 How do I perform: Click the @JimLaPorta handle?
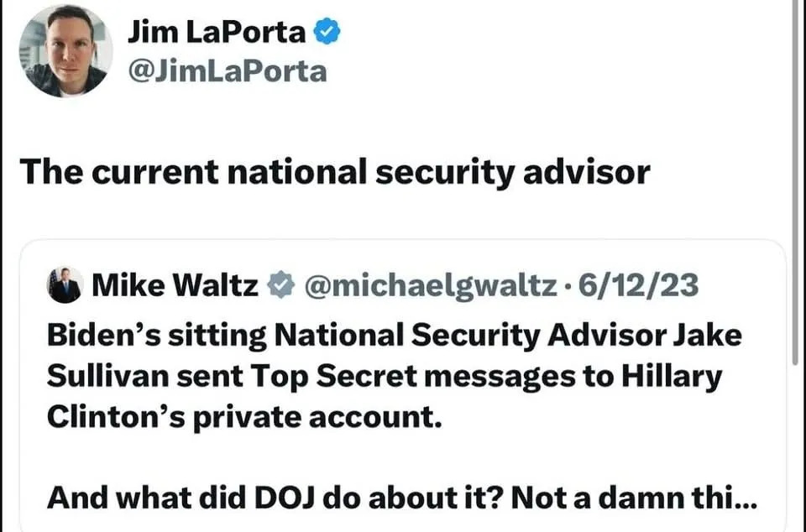point(226,71)
